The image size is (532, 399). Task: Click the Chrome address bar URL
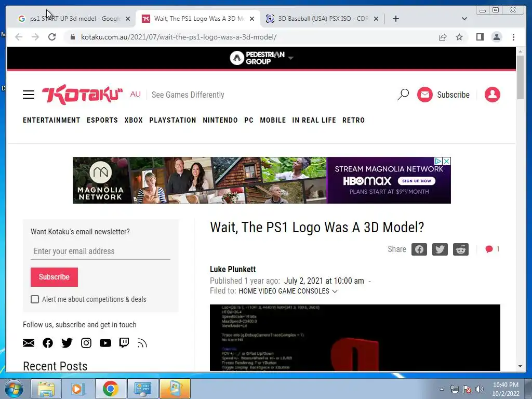[x=179, y=37]
